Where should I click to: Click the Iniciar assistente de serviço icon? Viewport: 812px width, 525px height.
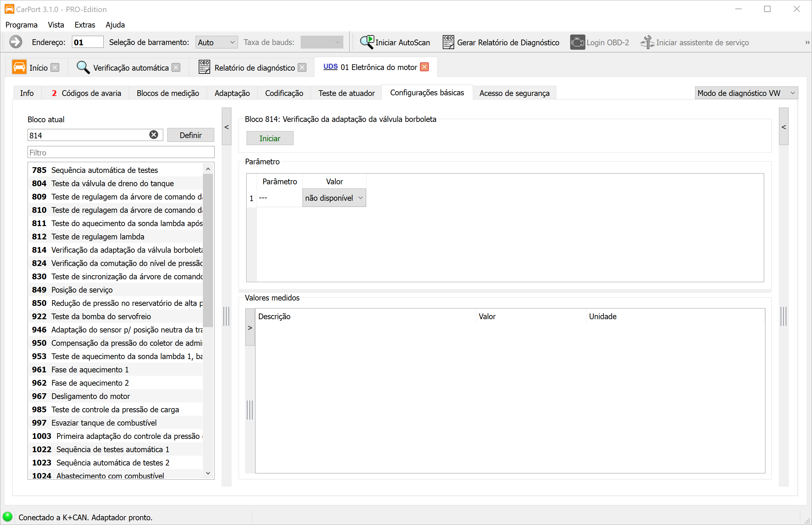[647, 42]
